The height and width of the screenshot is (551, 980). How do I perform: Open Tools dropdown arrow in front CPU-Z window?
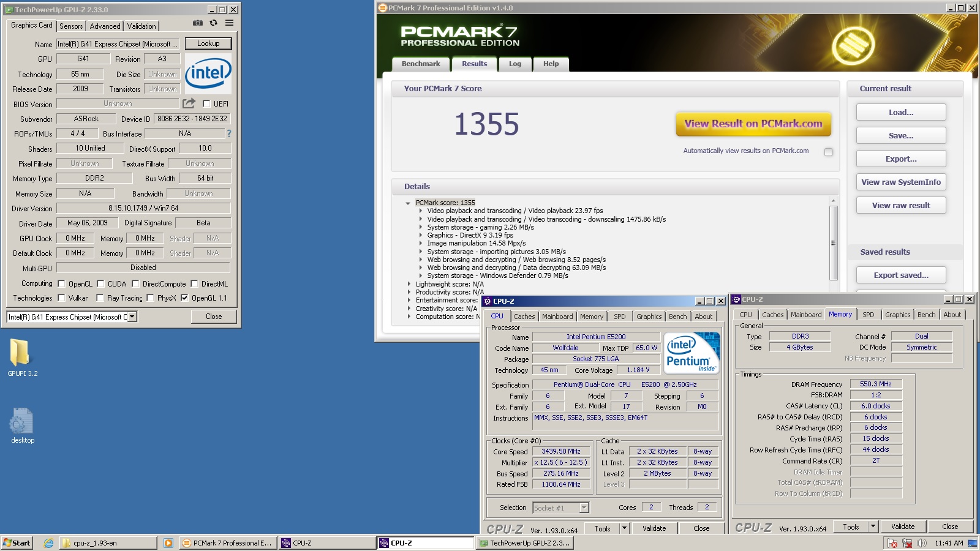click(624, 528)
